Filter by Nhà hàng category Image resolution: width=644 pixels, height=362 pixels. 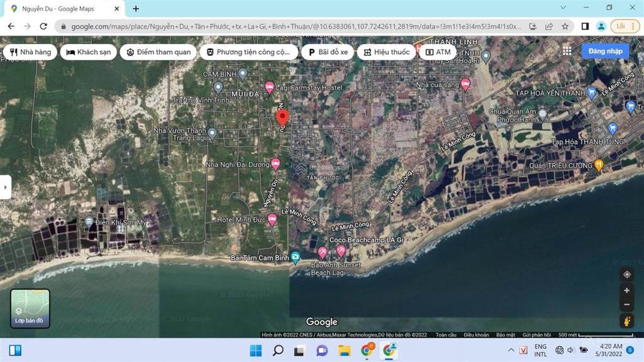[x=31, y=52]
